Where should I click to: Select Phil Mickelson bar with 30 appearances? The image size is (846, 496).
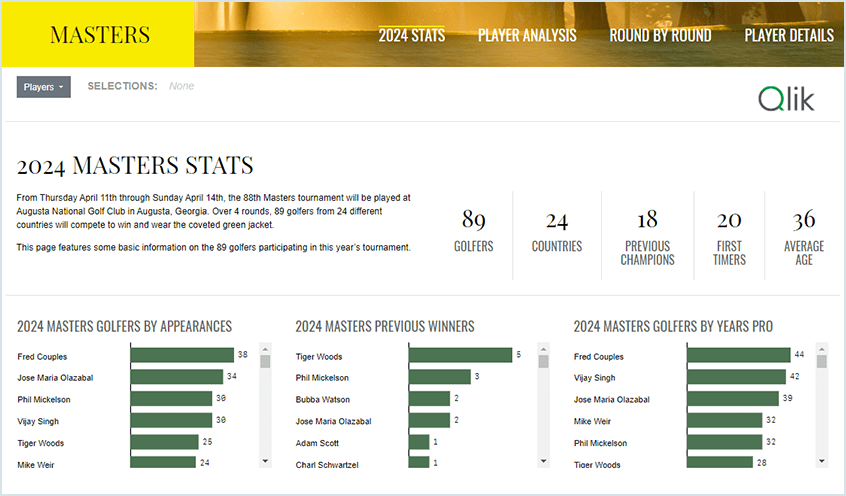coord(171,398)
